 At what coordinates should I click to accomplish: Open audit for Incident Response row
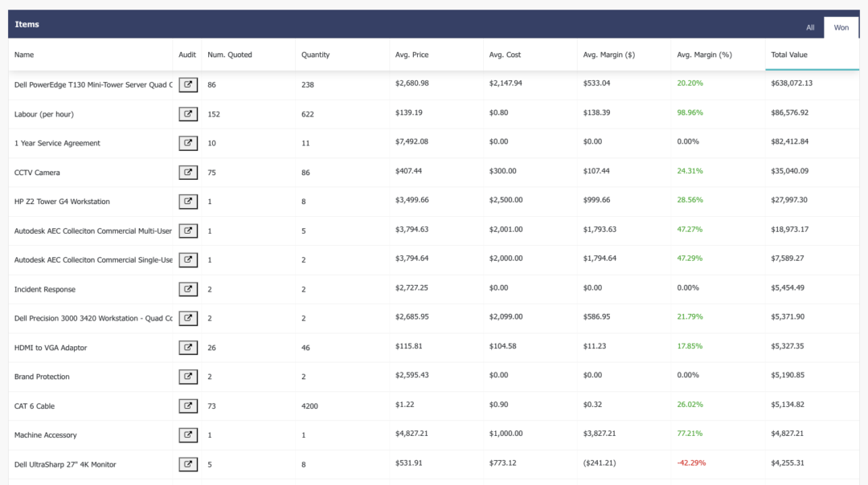[x=188, y=289]
